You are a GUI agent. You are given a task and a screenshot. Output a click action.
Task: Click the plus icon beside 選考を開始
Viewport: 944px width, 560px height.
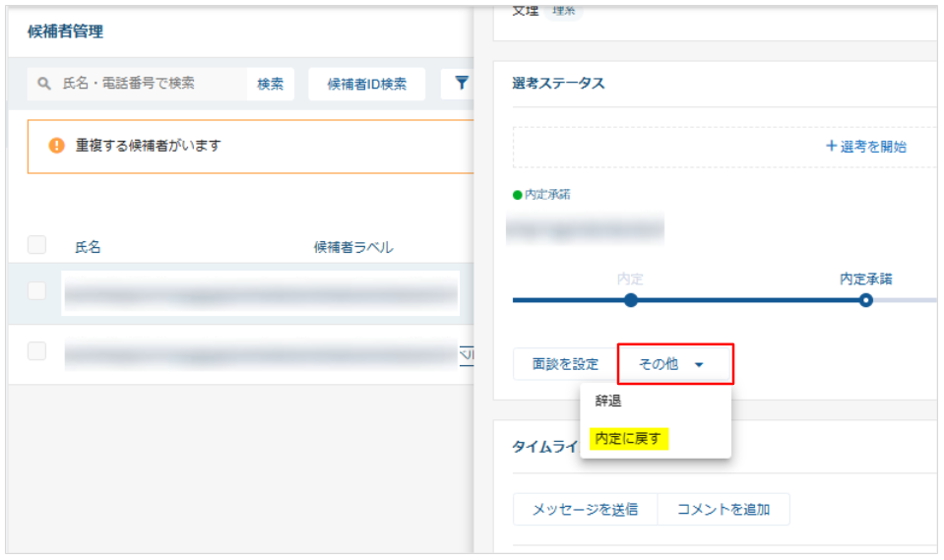pyautogui.click(x=831, y=147)
